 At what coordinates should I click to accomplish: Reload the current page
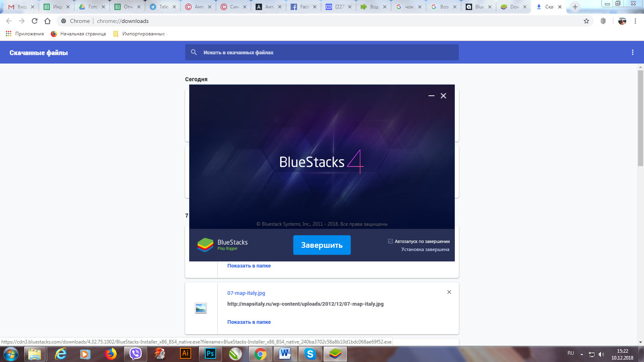point(35,21)
